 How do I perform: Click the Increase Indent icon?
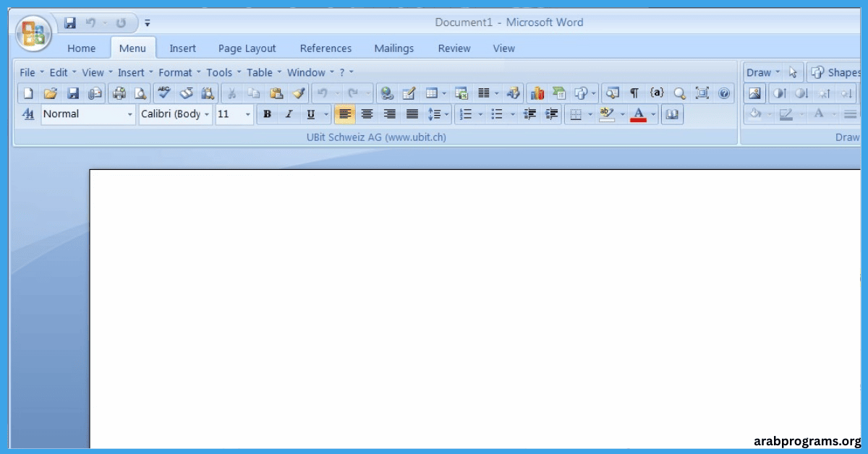[x=552, y=114]
